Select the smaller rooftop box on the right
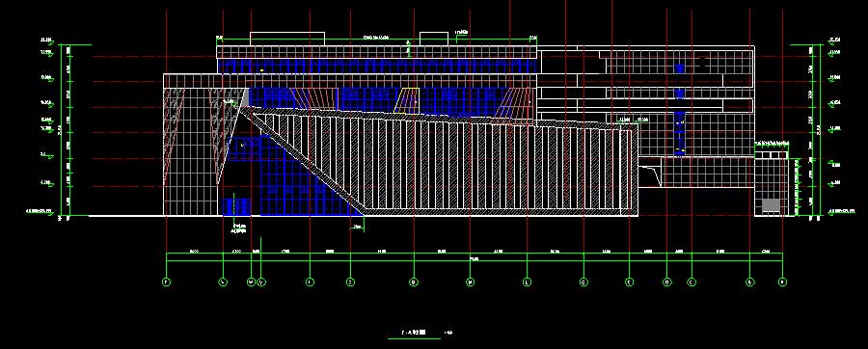Image resolution: width=868 pixels, height=349 pixels. (433, 39)
